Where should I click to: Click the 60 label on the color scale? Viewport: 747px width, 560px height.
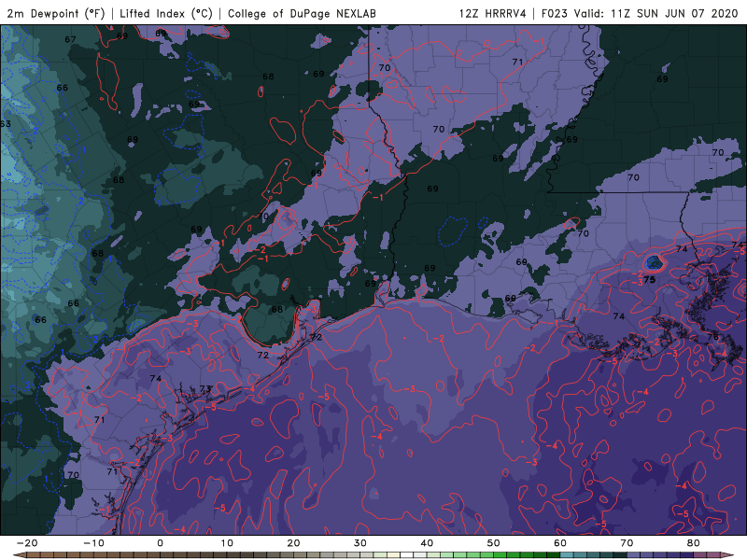tap(560, 543)
